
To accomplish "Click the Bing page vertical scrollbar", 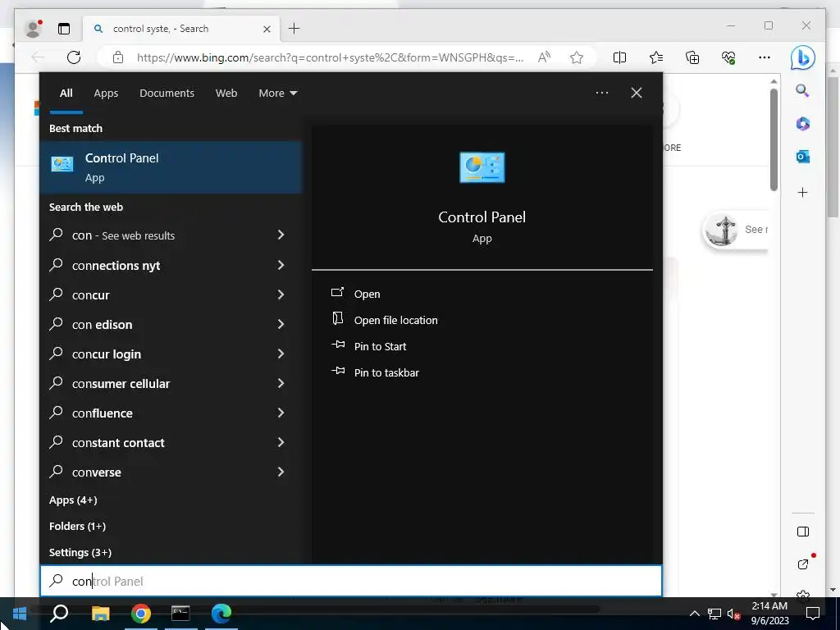I will 774,139.
